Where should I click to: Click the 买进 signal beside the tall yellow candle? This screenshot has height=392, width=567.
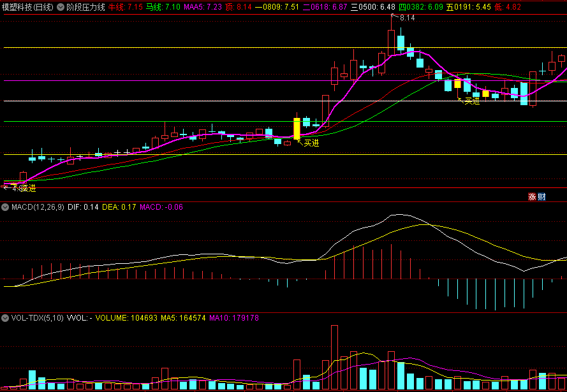tap(311, 143)
